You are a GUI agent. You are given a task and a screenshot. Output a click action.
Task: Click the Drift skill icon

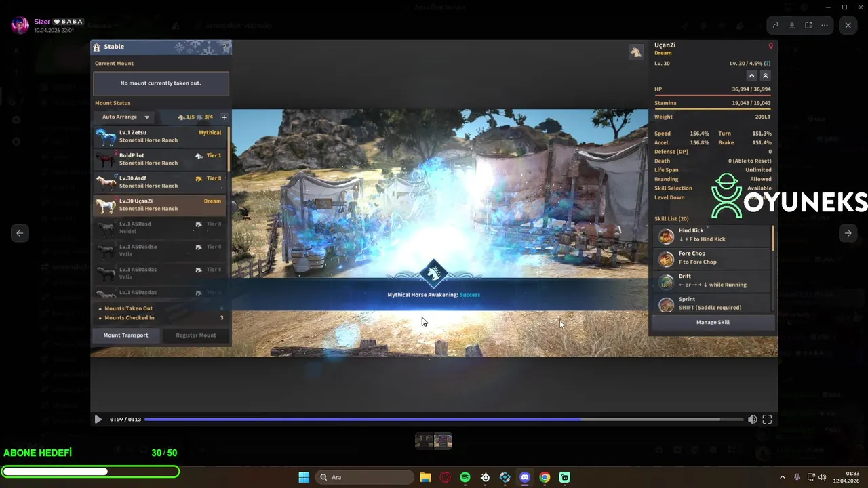pos(667,281)
